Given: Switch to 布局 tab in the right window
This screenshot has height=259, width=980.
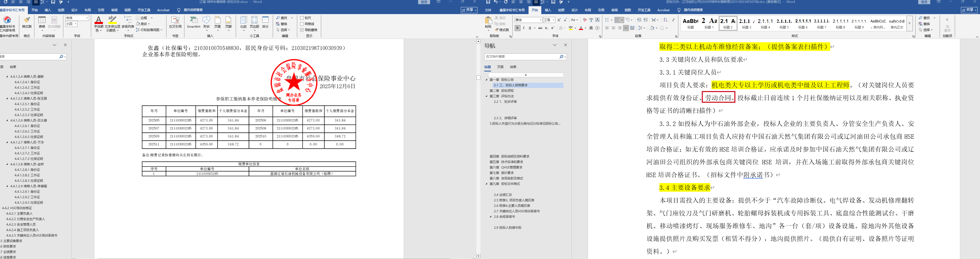Looking at the screenshot, I should click(588, 10).
